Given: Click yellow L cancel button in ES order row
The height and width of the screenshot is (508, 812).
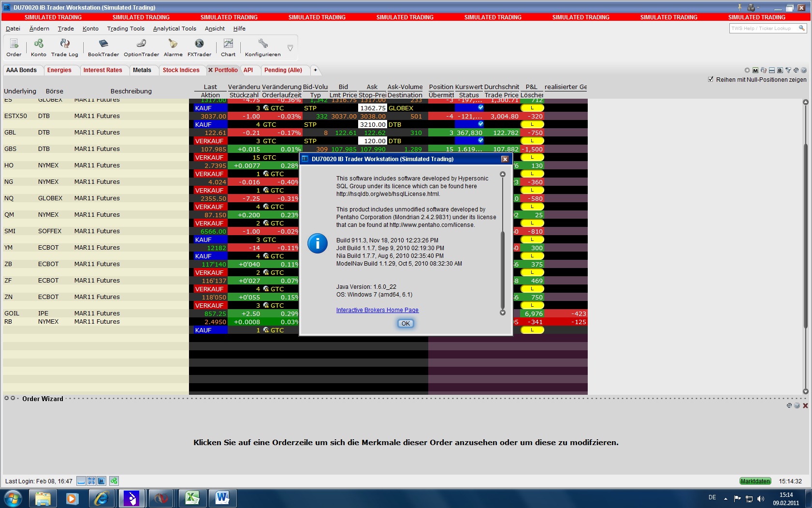Looking at the screenshot, I should (532, 108).
